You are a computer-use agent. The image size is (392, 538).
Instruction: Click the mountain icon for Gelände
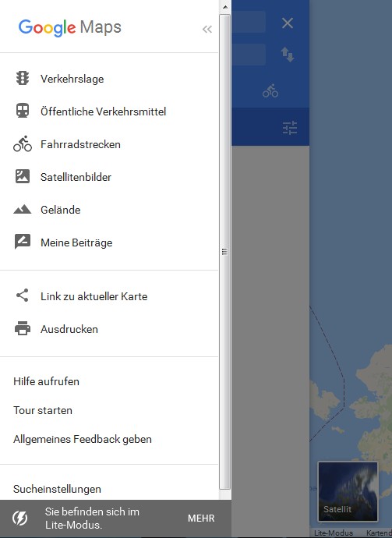coord(23,209)
